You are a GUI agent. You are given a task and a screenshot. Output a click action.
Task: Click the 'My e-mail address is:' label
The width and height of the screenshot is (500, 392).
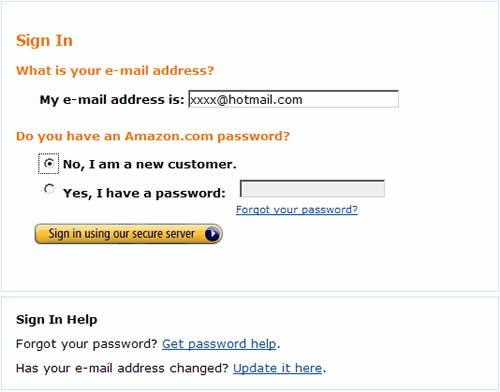pyautogui.click(x=112, y=100)
